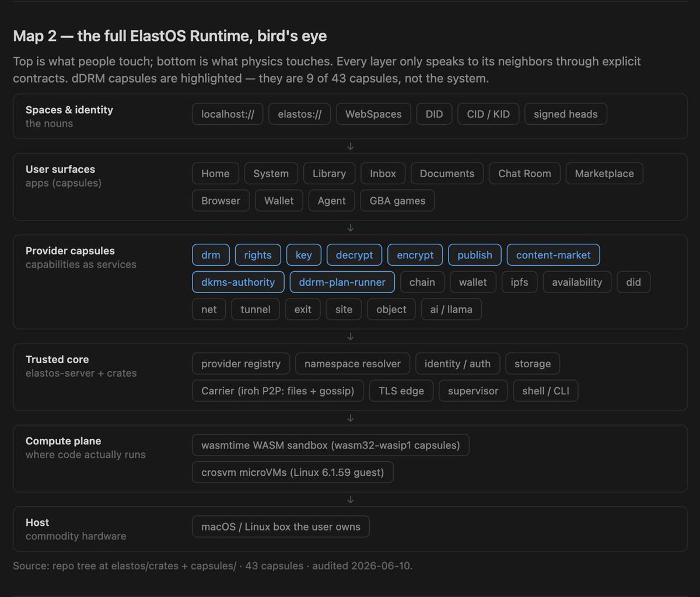Open the Marketplace chip

click(604, 173)
